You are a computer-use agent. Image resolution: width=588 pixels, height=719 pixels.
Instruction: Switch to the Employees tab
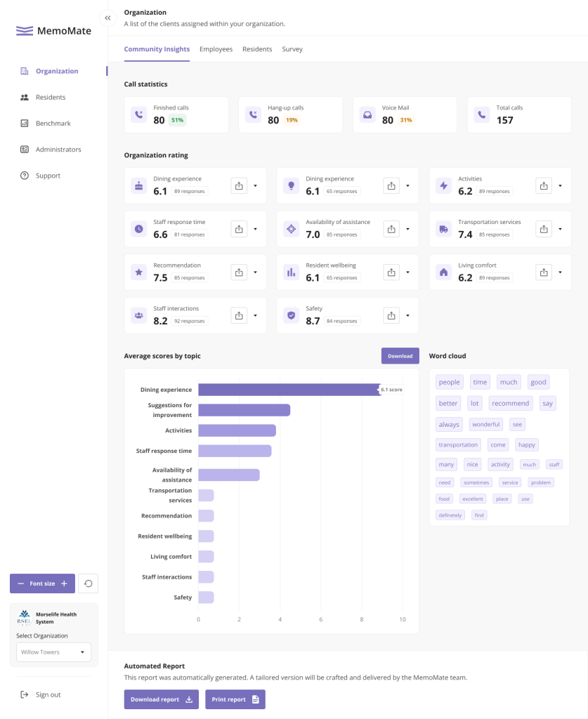tap(216, 49)
